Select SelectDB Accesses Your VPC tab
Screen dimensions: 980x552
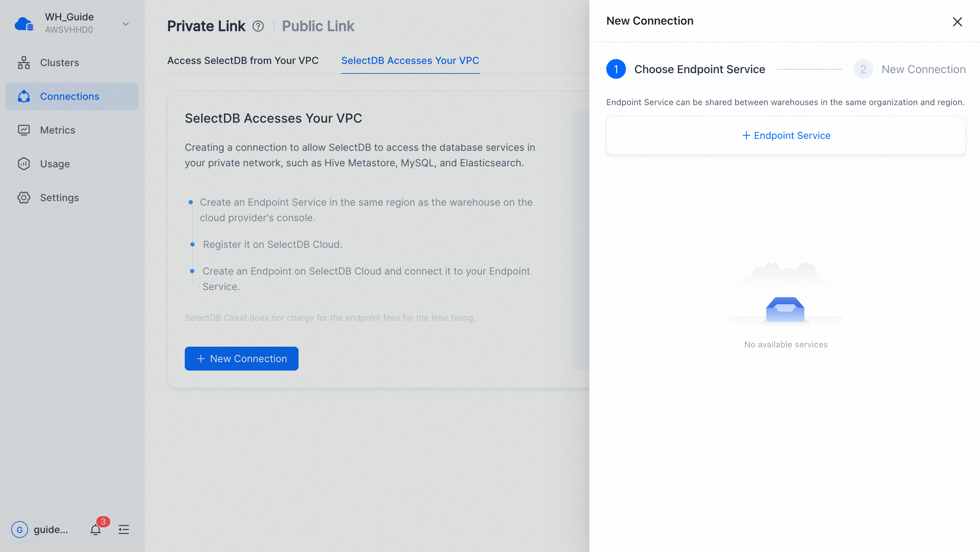[410, 60]
